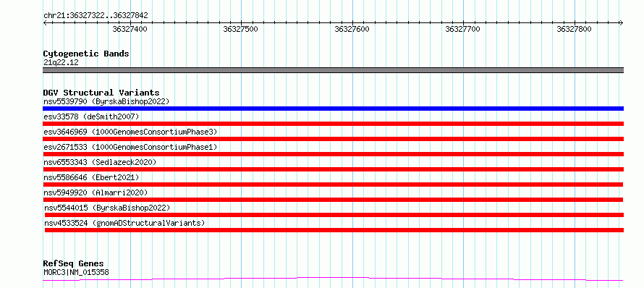Screen dimensions: 644x288
Task: Click the left arrowhead of the ruler
Action: coord(45,22)
